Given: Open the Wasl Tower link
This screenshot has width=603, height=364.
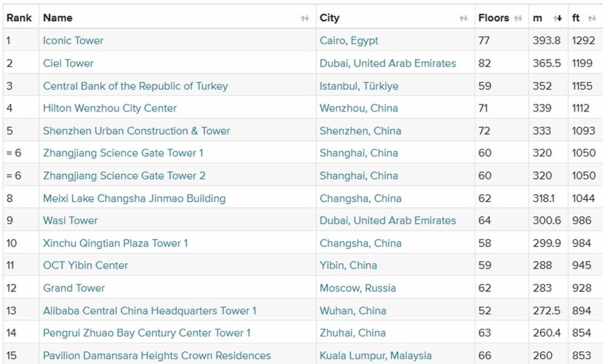Looking at the screenshot, I should (71, 220).
